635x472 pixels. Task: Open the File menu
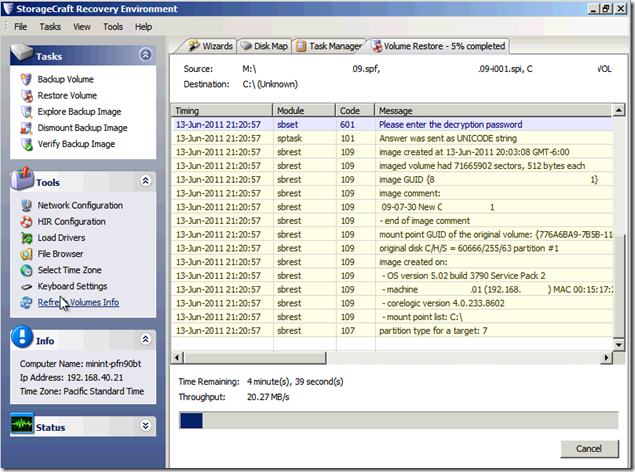(21, 27)
